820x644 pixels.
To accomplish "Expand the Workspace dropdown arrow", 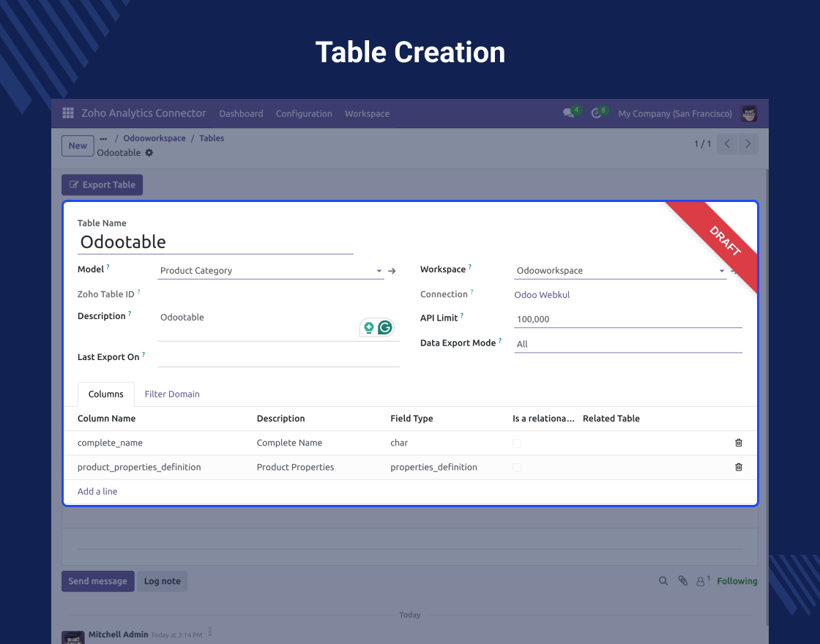I will click(722, 271).
